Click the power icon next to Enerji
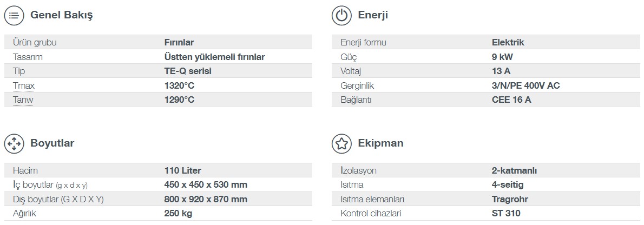This screenshot has width=644, height=225. click(341, 15)
